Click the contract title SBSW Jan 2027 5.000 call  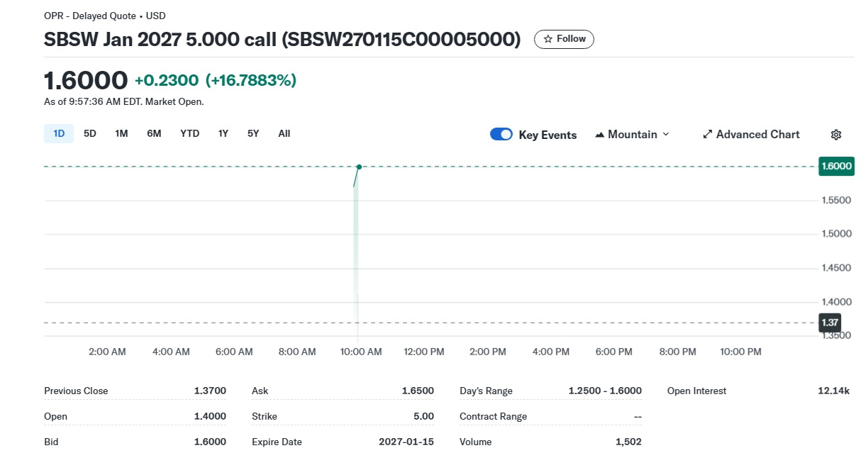[282, 39]
